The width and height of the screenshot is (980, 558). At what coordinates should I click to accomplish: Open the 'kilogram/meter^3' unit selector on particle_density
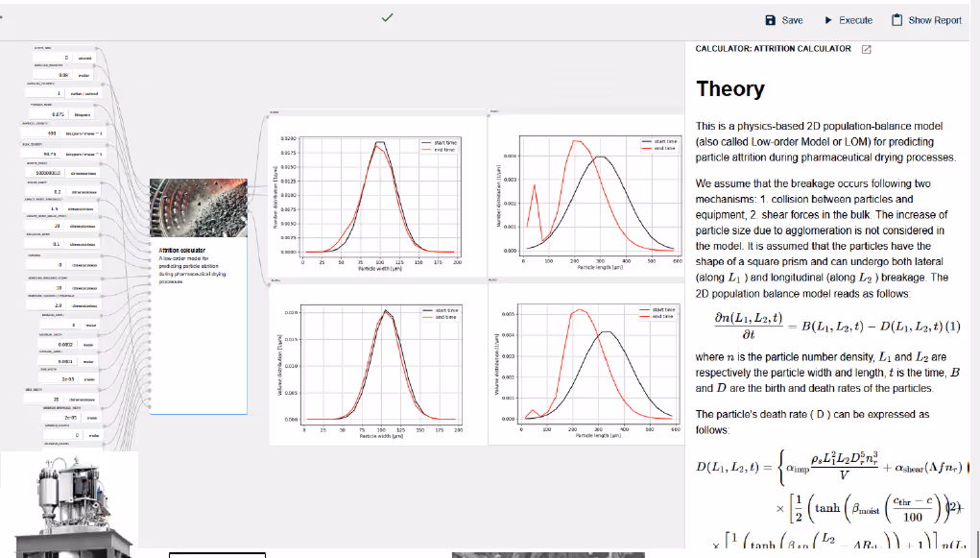point(84,133)
